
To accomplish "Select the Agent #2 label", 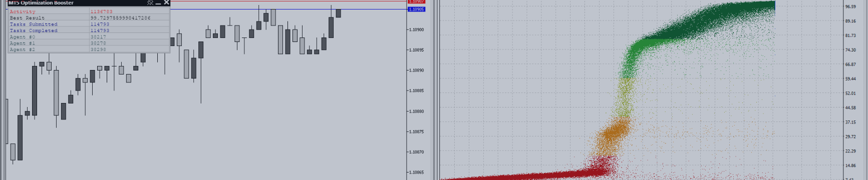I will click(x=23, y=49).
